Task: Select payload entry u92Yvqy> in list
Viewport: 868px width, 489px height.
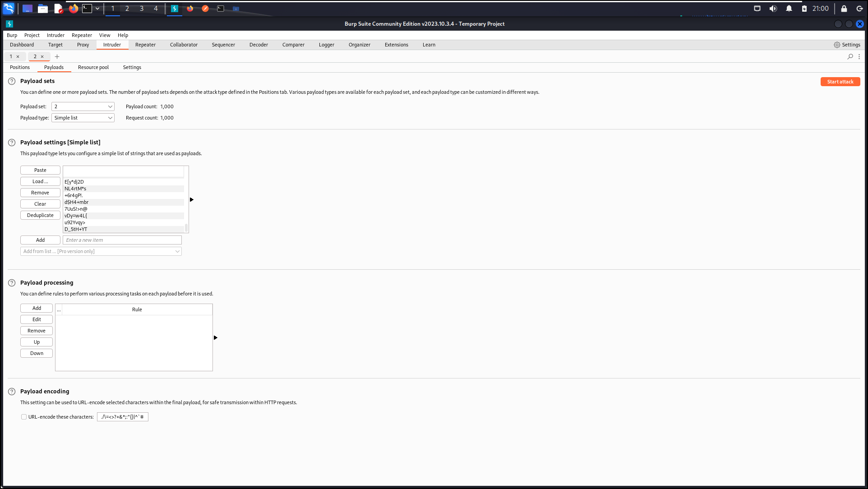Action: [124, 222]
